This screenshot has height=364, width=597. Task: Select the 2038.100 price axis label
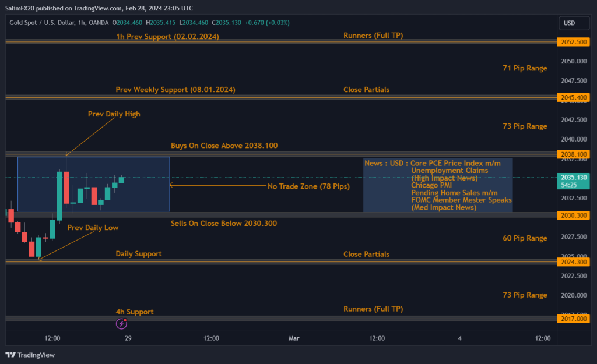574,154
